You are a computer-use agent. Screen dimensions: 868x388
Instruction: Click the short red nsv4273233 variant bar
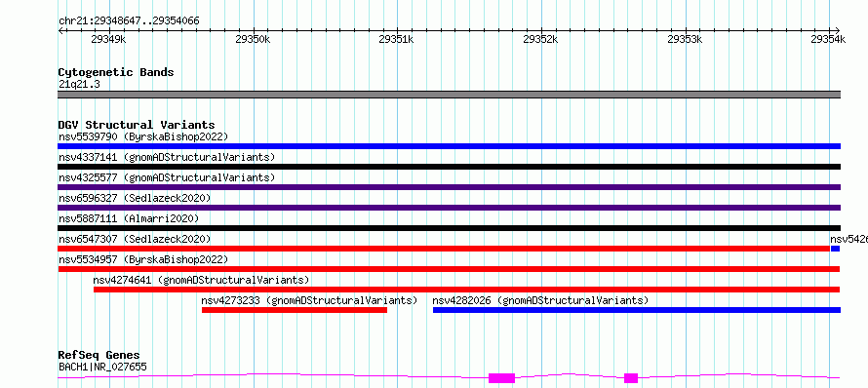click(x=295, y=310)
